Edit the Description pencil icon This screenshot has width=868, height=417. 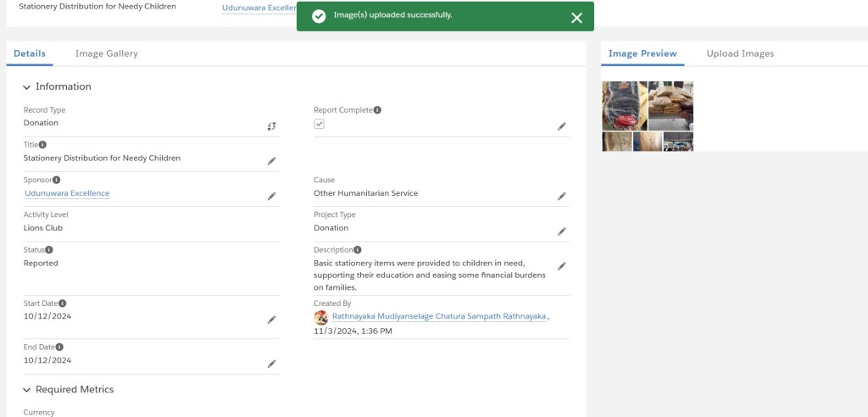coord(561,266)
